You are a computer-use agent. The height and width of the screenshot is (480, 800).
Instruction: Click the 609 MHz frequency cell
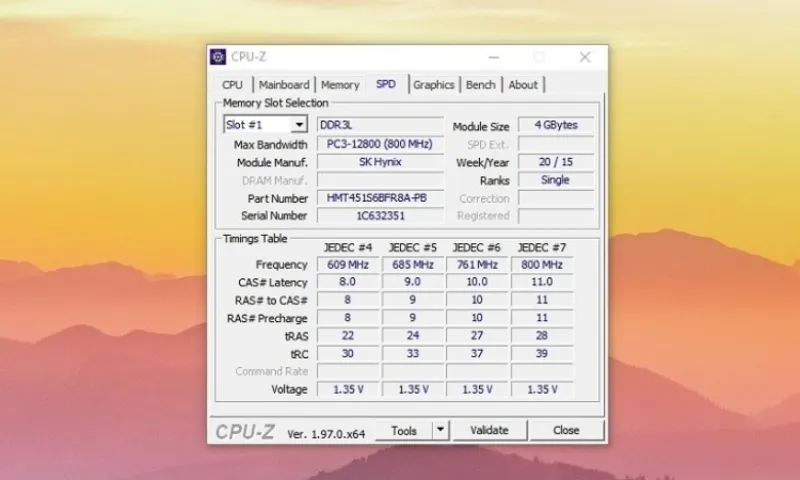pyautogui.click(x=347, y=264)
